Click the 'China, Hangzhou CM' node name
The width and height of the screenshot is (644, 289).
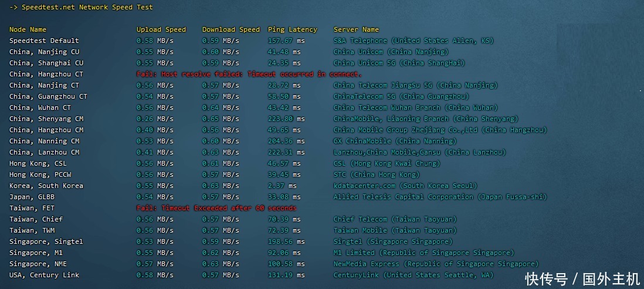(x=46, y=129)
